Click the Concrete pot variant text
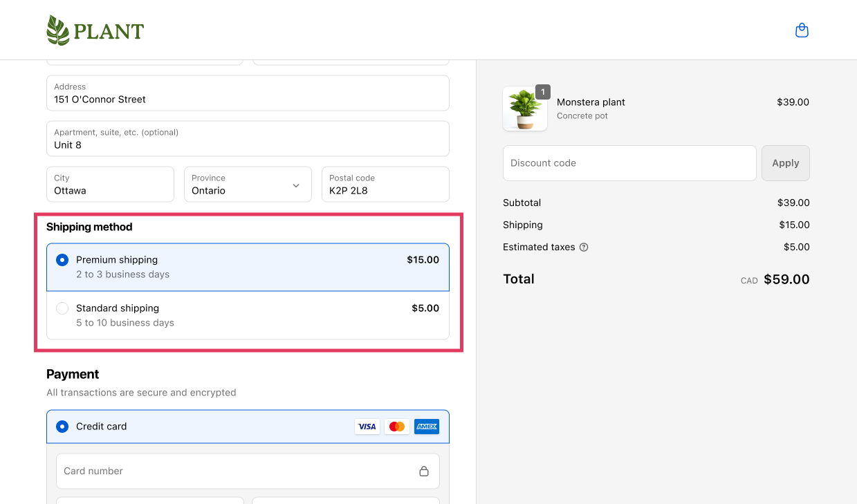The image size is (857, 504). pyautogui.click(x=582, y=116)
